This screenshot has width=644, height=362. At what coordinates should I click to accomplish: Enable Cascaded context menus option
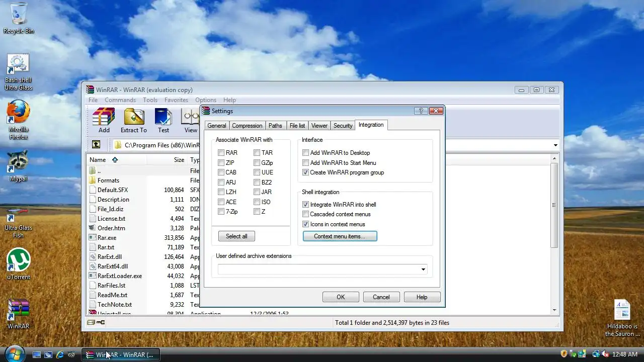point(305,214)
